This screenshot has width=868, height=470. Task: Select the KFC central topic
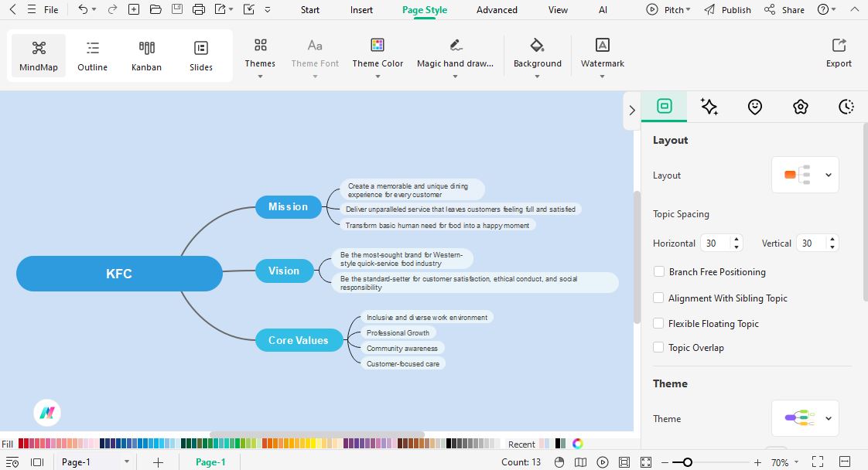pyautogui.click(x=119, y=273)
